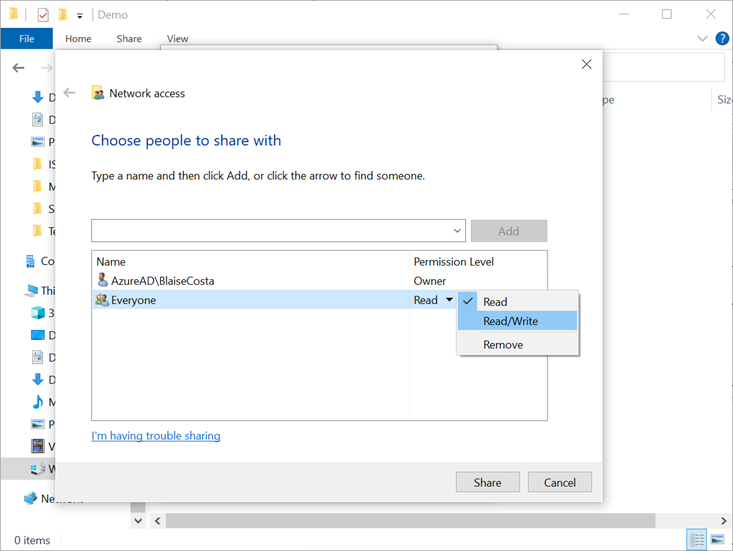Expand the name combo box arrow
733x551 pixels.
[457, 231]
